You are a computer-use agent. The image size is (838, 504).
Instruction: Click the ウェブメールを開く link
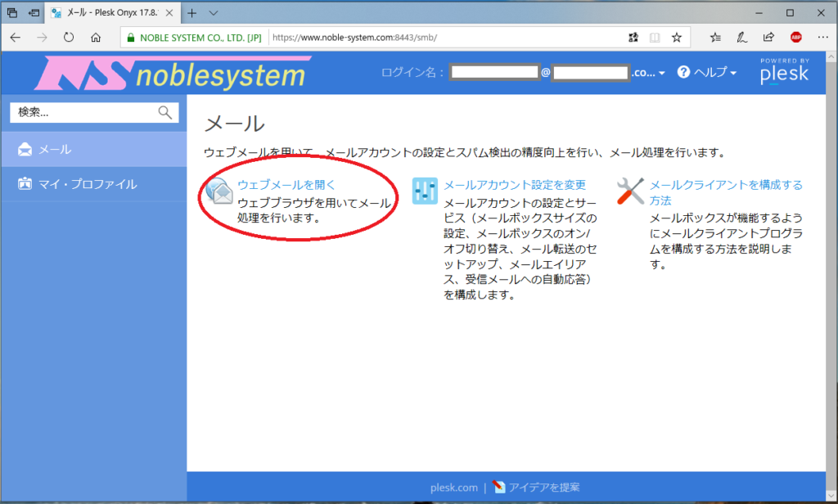point(285,185)
